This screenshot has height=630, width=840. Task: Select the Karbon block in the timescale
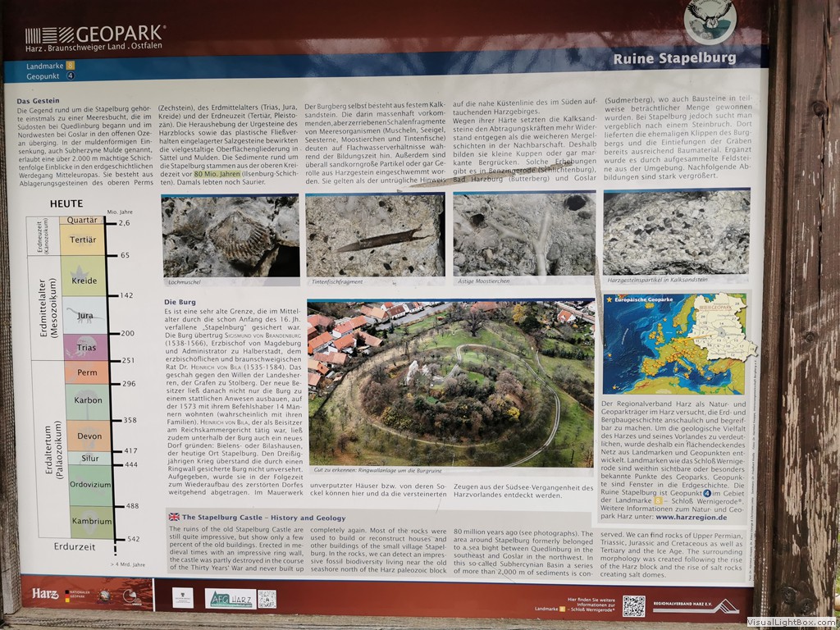[x=88, y=402]
